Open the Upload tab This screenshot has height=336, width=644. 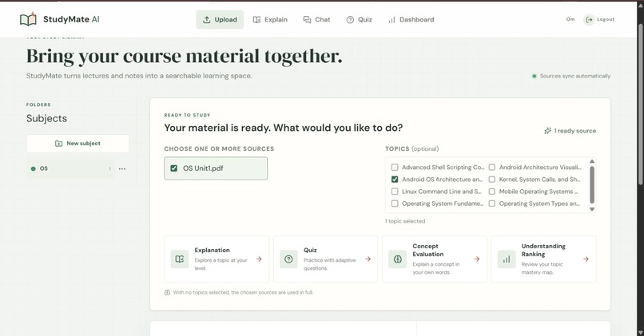click(x=220, y=20)
